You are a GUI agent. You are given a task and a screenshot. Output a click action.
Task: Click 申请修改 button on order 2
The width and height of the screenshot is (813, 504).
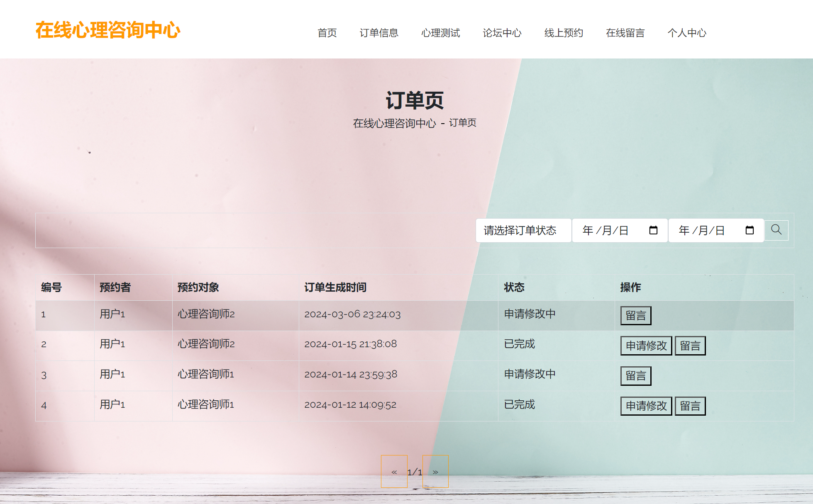[x=646, y=345]
